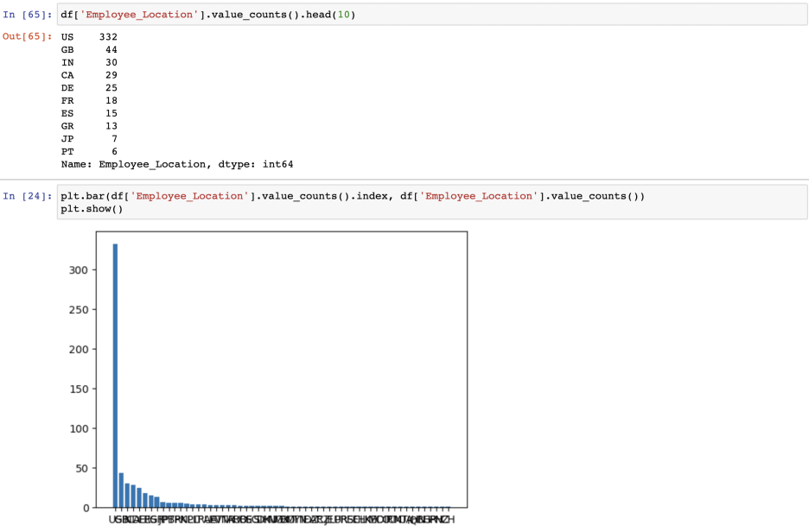Image resolution: width=809 pixels, height=532 pixels.
Task: Select the In [24] prompt label
Action: coord(28,196)
